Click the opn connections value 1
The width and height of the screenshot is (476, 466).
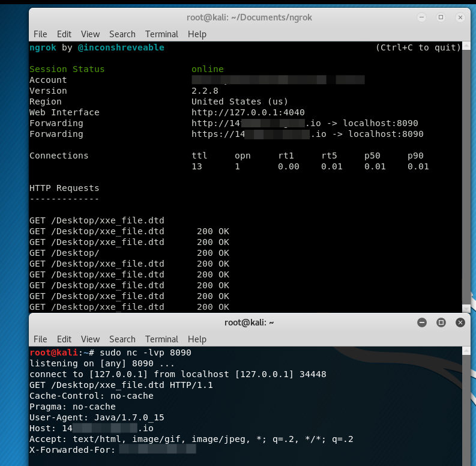tap(237, 166)
